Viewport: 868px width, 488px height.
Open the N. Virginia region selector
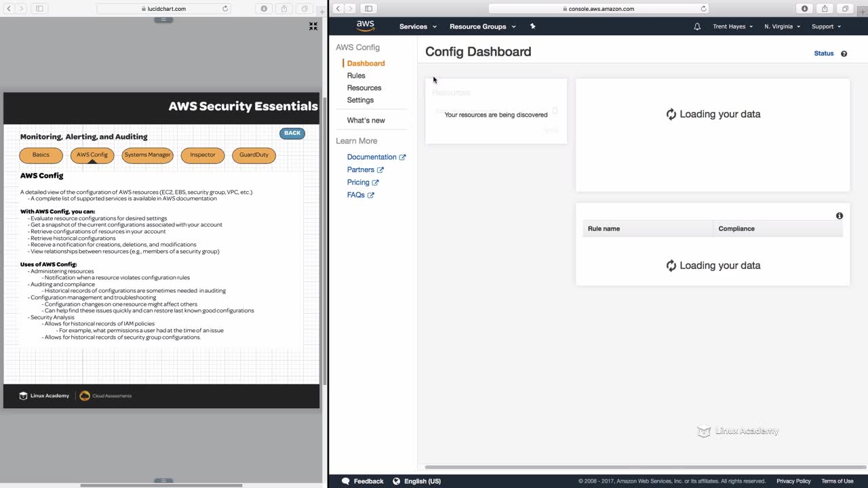[782, 26]
